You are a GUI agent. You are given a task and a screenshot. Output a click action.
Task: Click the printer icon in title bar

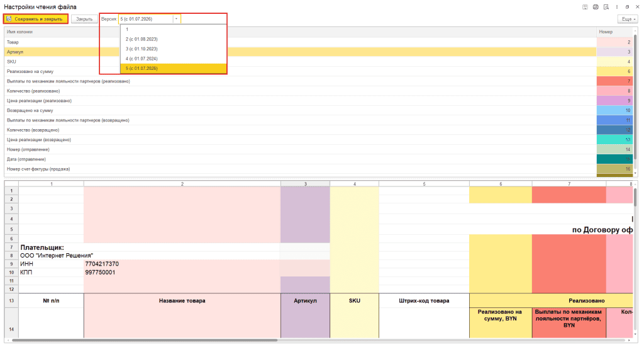(x=596, y=7)
